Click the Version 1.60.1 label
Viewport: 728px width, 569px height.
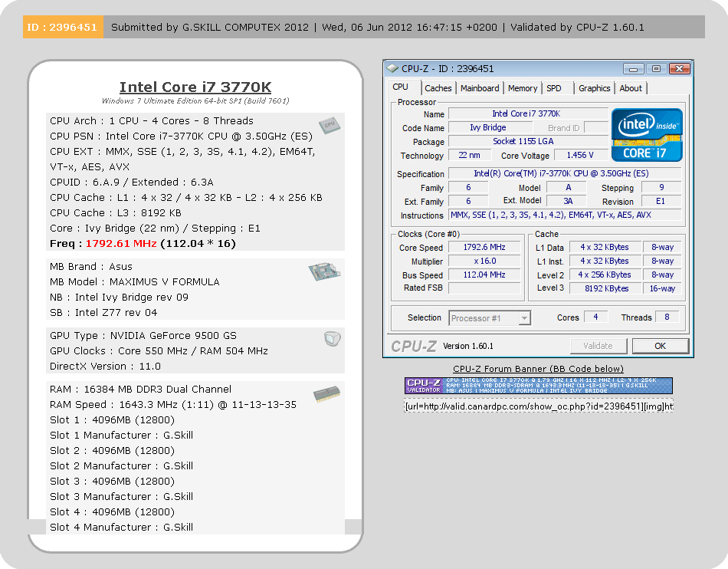click(x=468, y=346)
